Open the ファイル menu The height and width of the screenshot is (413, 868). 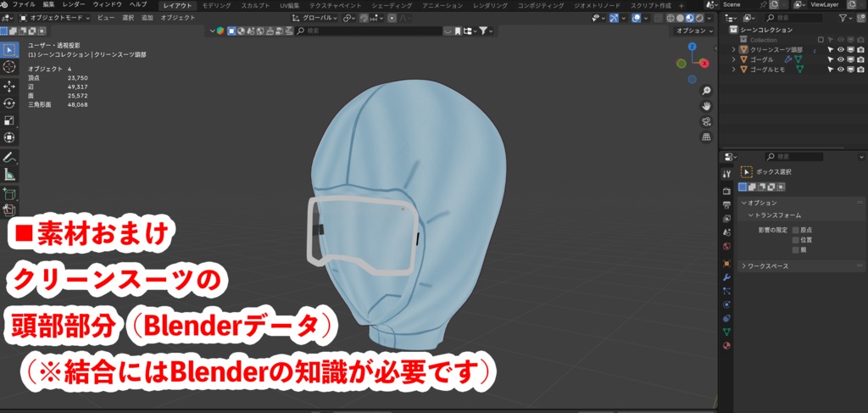(24, 4)
